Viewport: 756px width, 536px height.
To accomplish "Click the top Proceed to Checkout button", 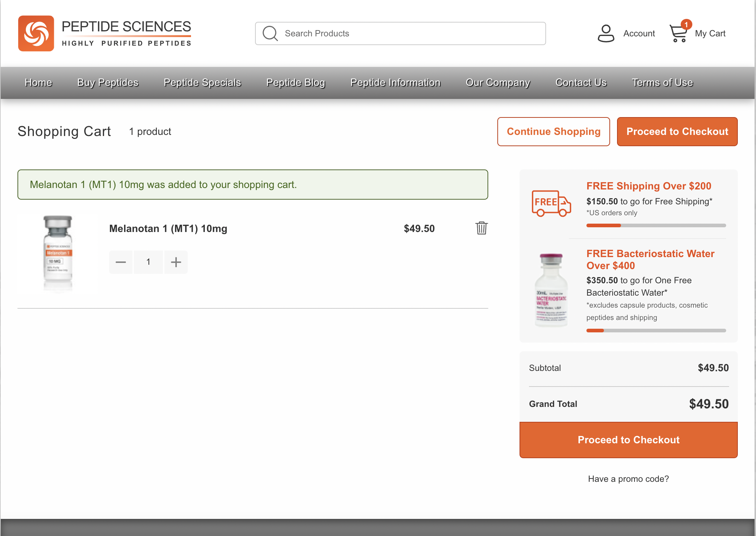I will [677, 132].
